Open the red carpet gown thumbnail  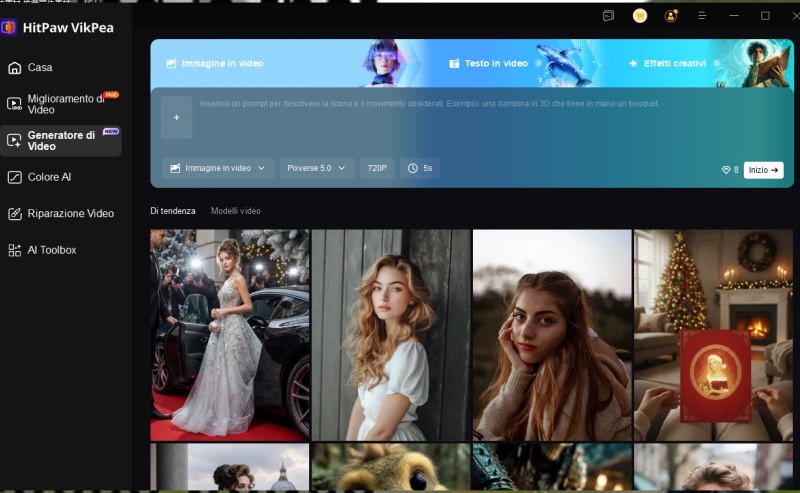[230, 335]
